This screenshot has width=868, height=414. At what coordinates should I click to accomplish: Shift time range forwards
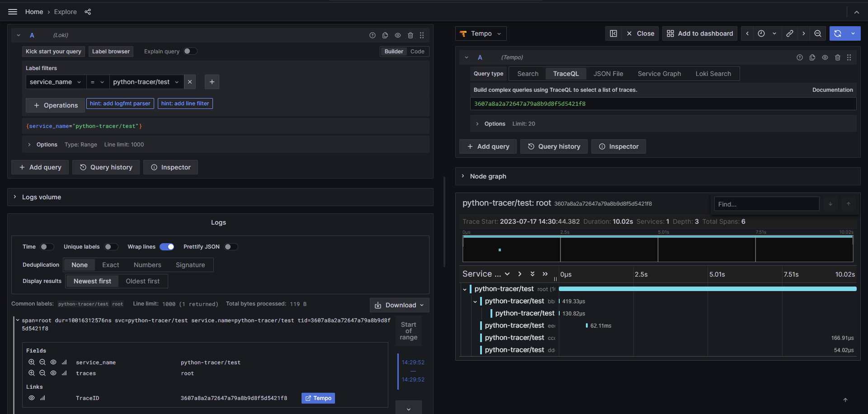[x=804, y=33]
